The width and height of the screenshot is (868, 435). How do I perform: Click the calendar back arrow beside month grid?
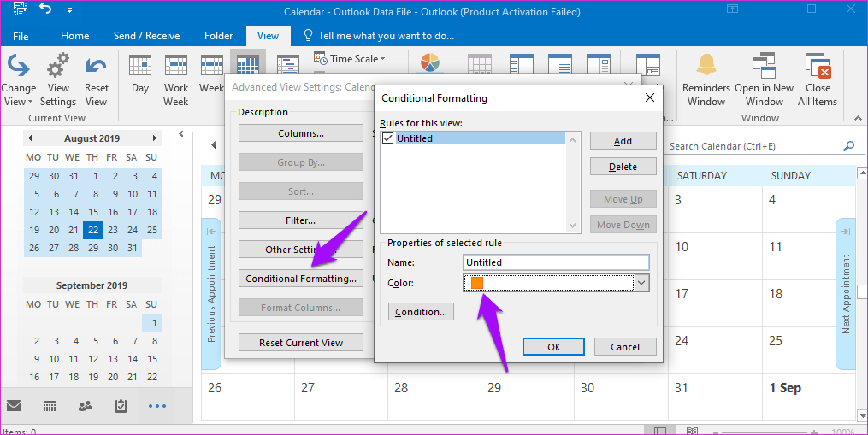tap(214, 145)
